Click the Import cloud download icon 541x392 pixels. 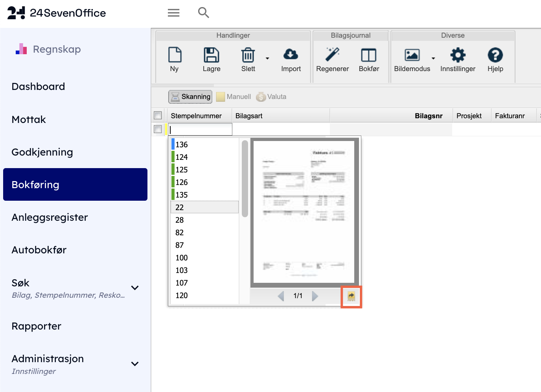(291, 55)
